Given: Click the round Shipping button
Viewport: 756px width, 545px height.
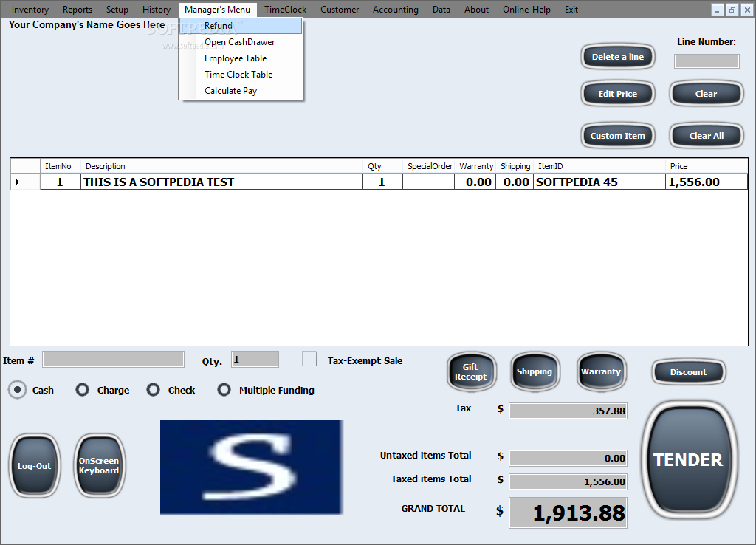Looking at the screenshot, I should 535,372.
